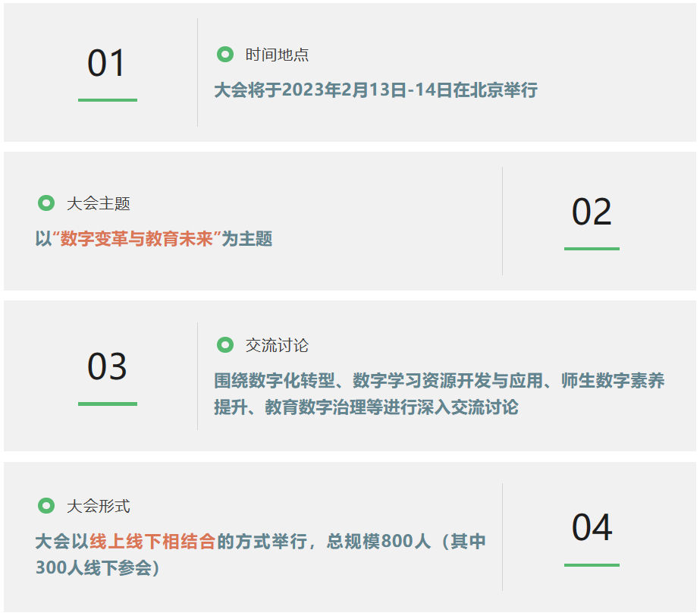Click the green circle icon beside 时间地点

tap(225, 55)
